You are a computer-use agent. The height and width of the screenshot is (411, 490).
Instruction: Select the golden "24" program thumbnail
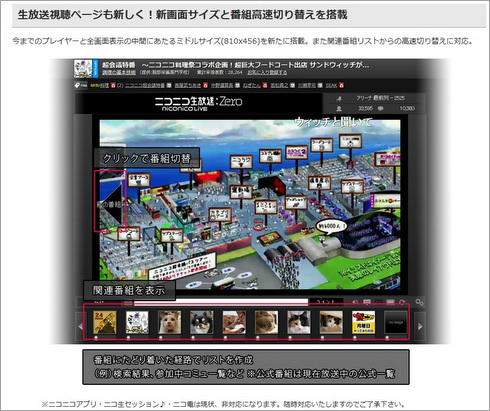(x=105, y=322)
